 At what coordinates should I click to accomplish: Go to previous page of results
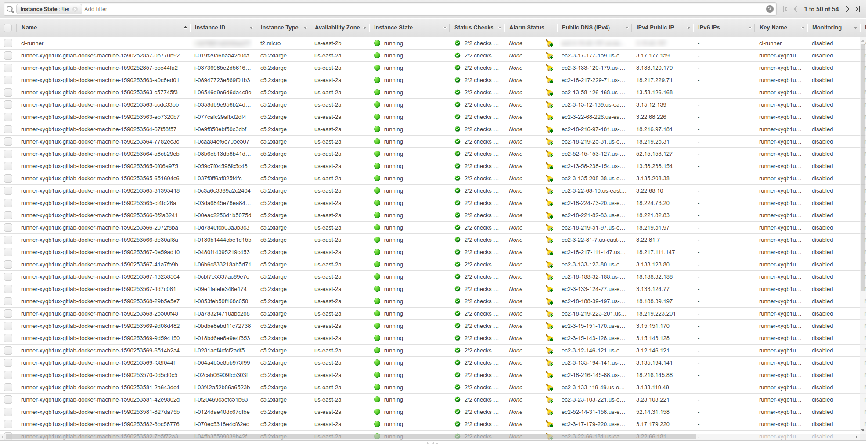796,9
